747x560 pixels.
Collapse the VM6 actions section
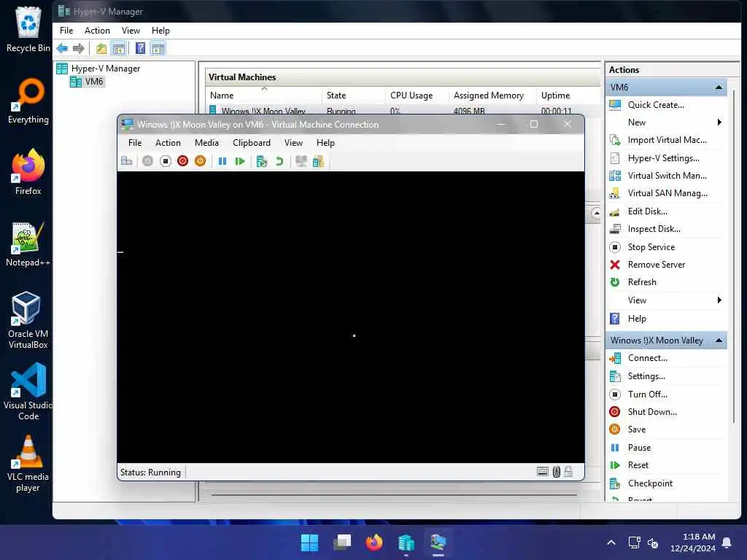click(719, 87)
